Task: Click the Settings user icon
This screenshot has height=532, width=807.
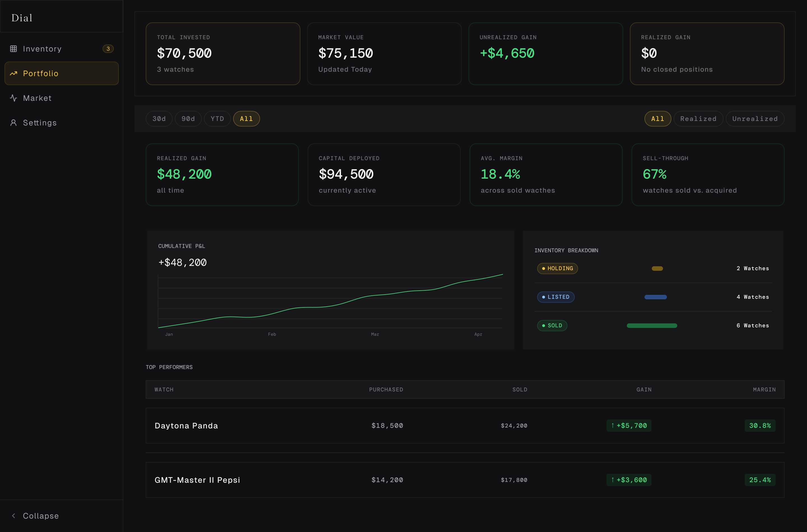Action: [13, 122]
